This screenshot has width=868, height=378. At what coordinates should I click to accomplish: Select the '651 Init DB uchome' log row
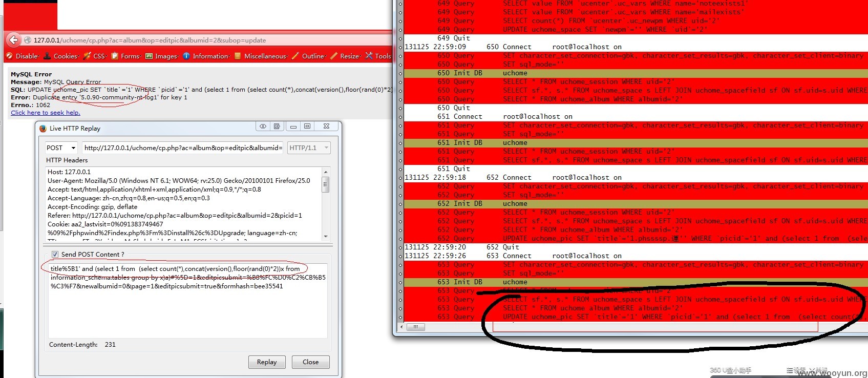point(636,142)
